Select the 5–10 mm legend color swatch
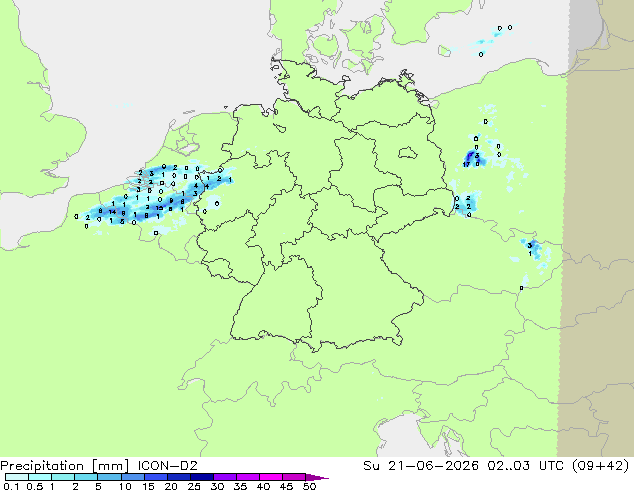Viewport: 634px width, 490px height. [109, 477]
